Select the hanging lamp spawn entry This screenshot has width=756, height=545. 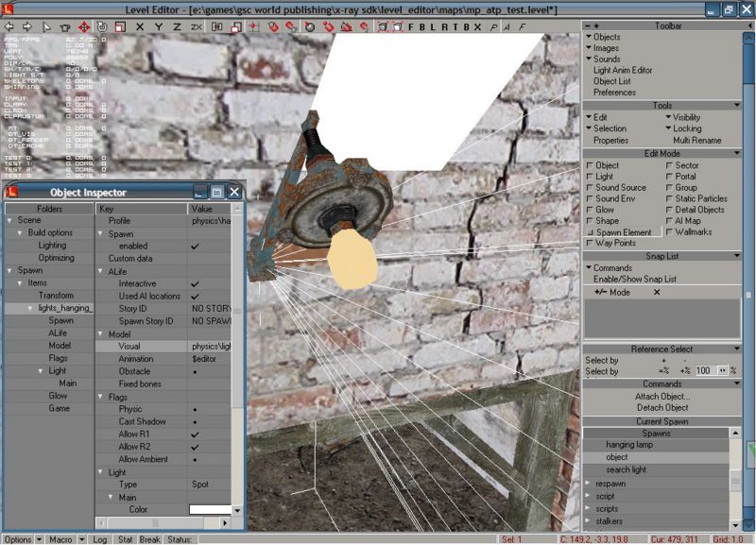629,445
